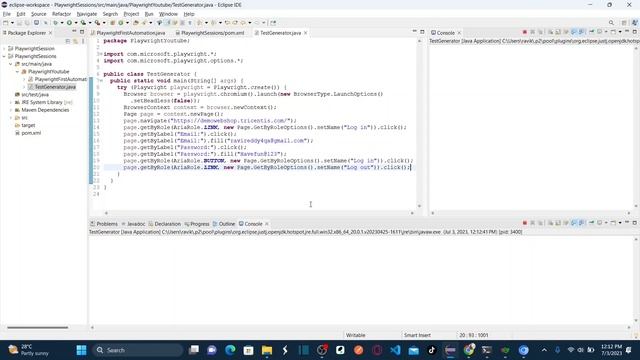Switch to the Problems tab
Screen dimensions: 640x360
(x=104, y=224)
